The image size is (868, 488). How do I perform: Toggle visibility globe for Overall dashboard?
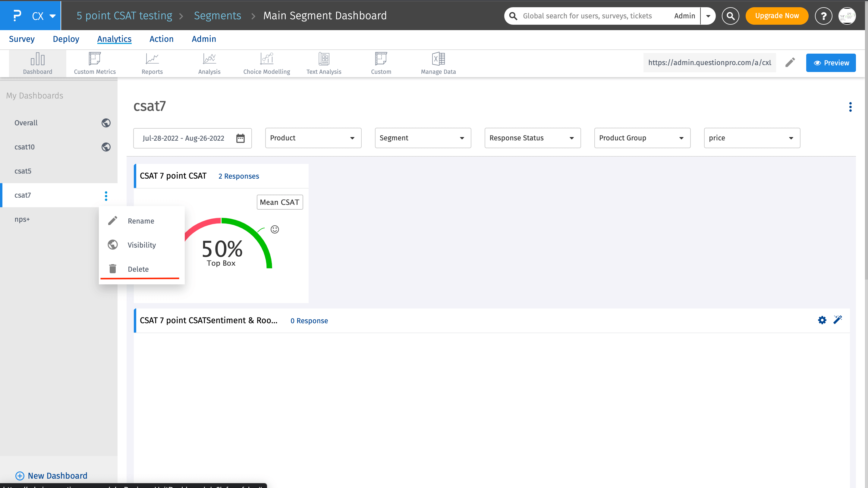tap(106, 123)
